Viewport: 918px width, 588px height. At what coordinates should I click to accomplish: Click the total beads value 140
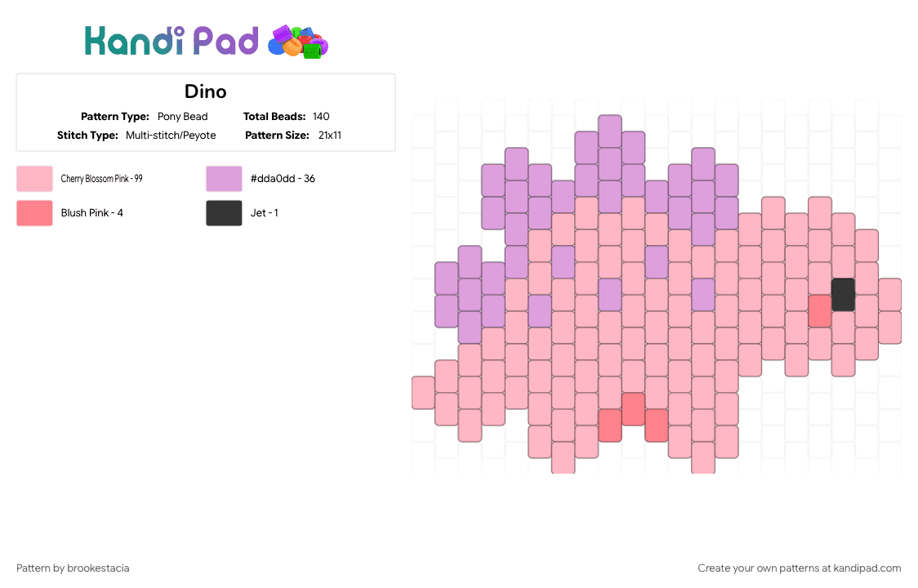click(x=321, y=117)
